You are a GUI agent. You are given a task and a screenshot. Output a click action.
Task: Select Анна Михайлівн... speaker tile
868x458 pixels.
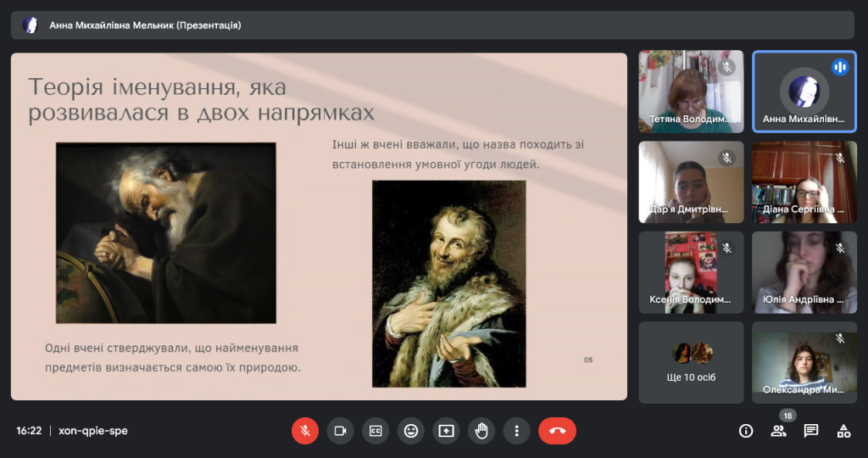coord(804,92)
